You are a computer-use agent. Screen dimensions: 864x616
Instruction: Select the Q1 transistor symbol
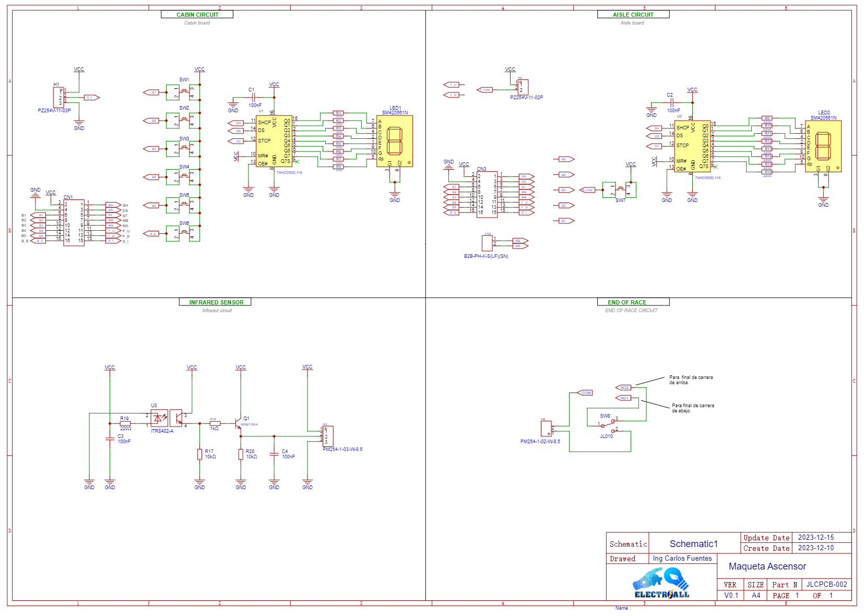(x=239, y=423)
